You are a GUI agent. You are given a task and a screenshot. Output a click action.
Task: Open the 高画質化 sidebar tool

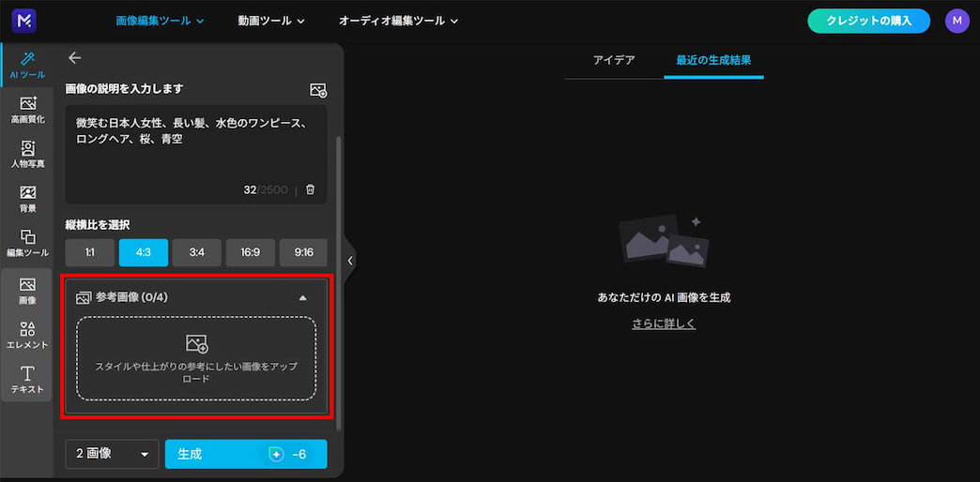click(x=27, y=111)
